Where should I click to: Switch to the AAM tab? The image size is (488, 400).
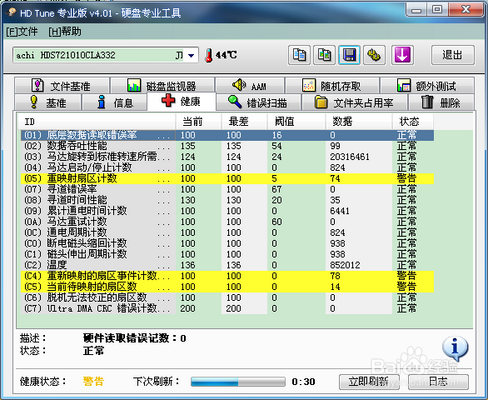pyautogui.click(x=250, y=86)
